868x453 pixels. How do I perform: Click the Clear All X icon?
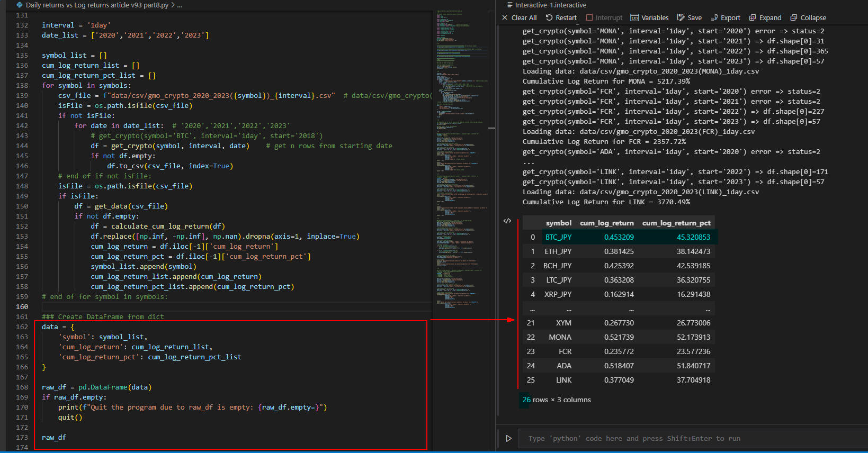[x=505, y=17]
